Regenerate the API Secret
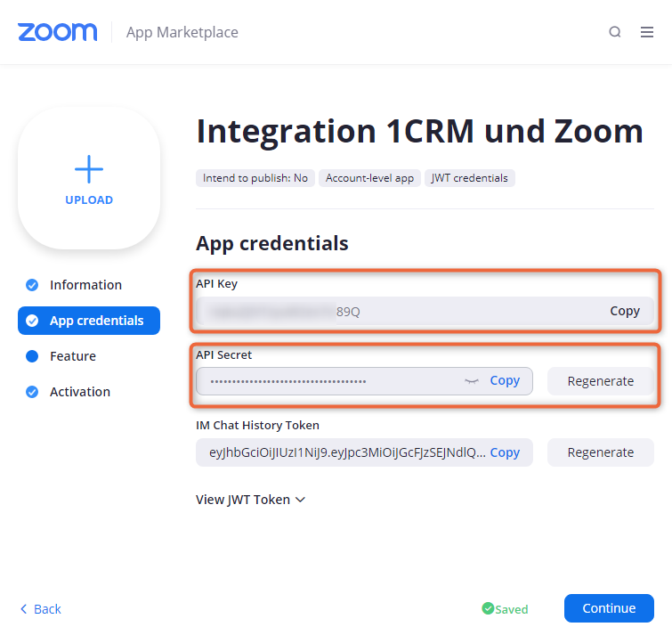 (601, 381)
